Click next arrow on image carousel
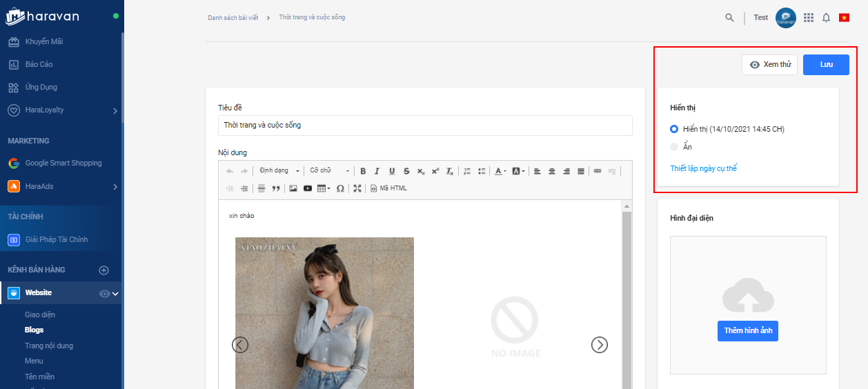The height and width of the screenshot is (389, 868). tap(600, 345)
